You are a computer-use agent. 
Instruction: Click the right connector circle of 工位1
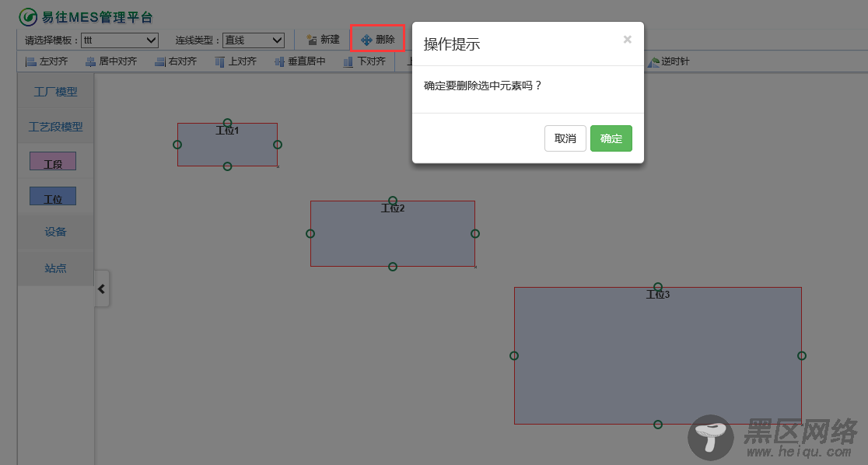click(278, 145)
